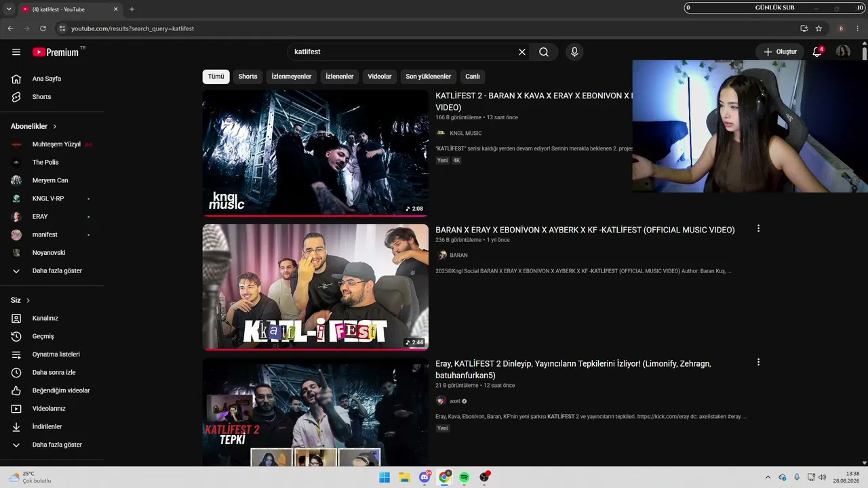Open options menu for Eray tepki video
This screenshot has width=868, height=488.
(x=758, y=363)
